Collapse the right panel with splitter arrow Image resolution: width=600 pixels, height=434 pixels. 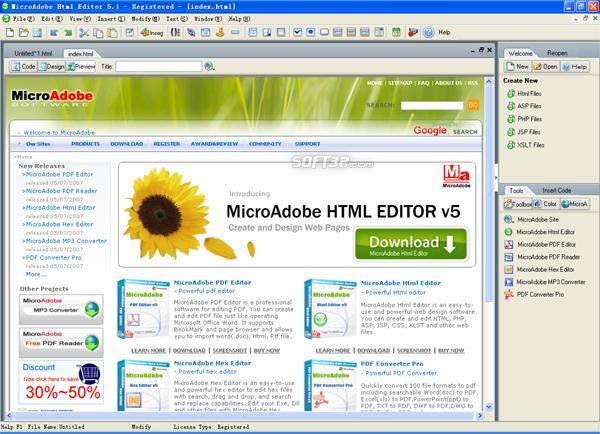tap(496, 178)
